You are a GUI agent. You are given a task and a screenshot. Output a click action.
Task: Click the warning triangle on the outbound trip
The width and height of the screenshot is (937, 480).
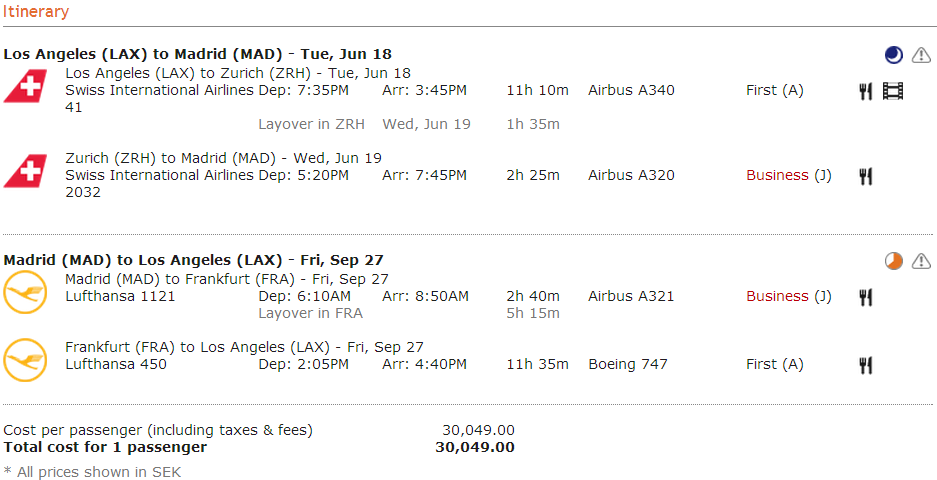pos(921,55)
